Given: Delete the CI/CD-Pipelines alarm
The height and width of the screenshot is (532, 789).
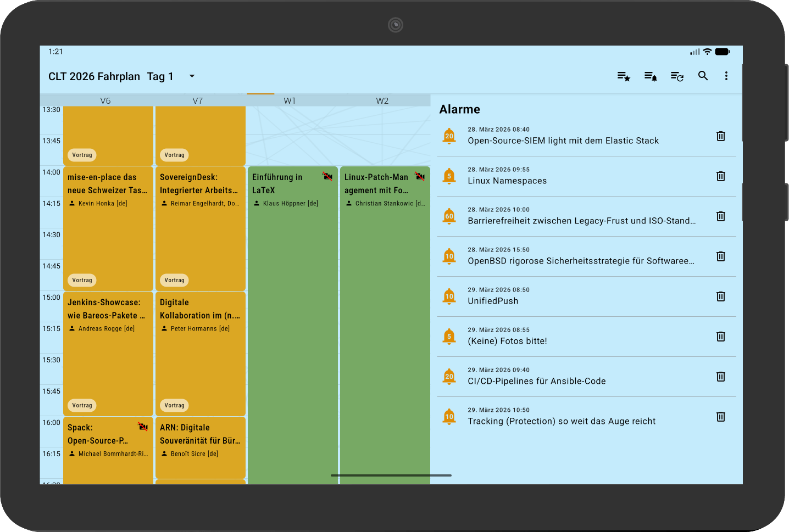Looking at the screenshot, I should [721, 377].
